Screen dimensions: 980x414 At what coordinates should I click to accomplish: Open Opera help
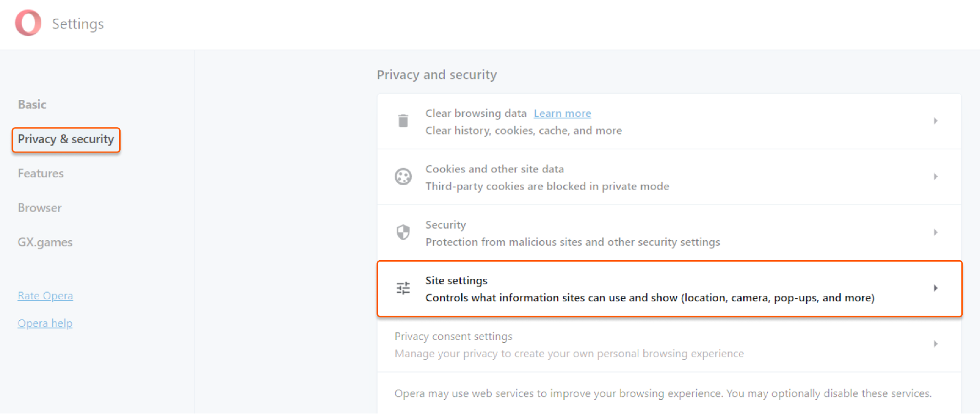pos(45,323)
